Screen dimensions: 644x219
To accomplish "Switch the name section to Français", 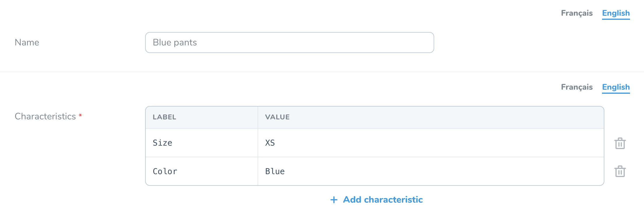I will (x=576, y=13).
